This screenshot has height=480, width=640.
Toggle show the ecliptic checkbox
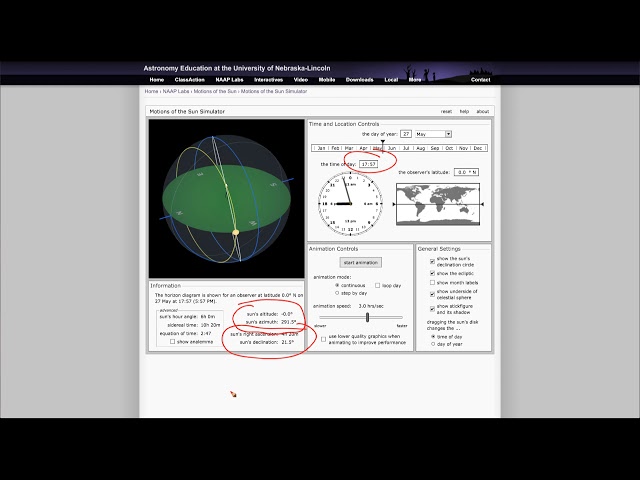click(432, 273)
